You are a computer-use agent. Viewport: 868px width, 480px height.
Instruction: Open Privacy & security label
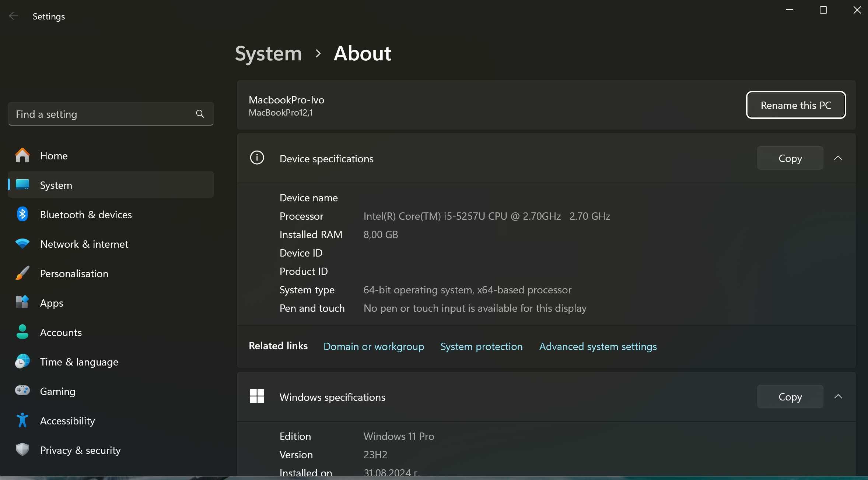(x=80, y=450)
